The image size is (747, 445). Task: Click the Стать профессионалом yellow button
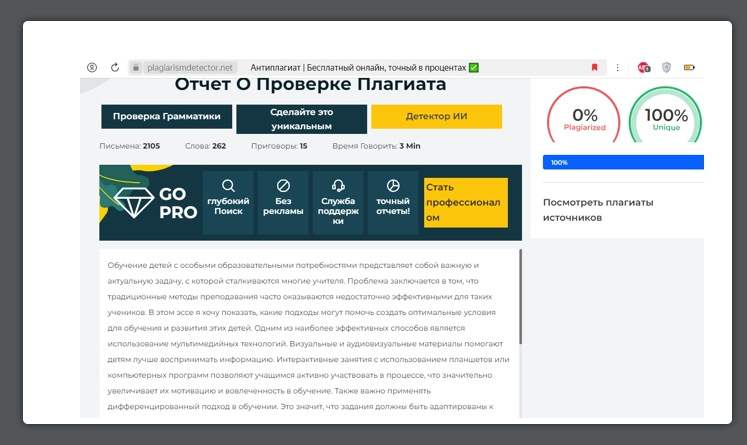point(465,202)
